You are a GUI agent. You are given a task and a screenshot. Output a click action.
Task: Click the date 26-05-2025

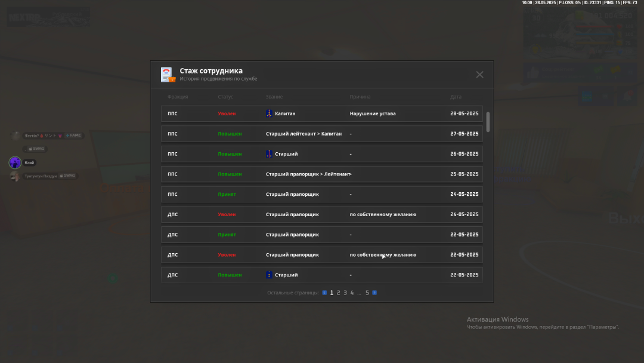(465, 154)
